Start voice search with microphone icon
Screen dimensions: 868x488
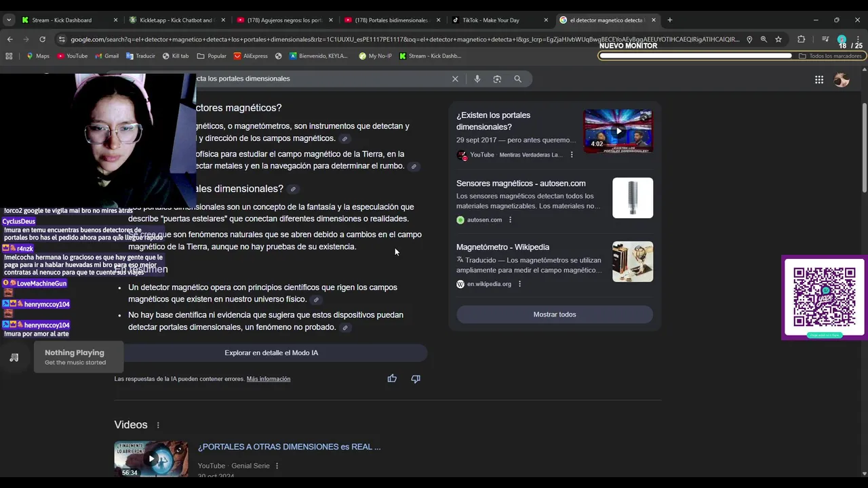(x=477, y=79)
